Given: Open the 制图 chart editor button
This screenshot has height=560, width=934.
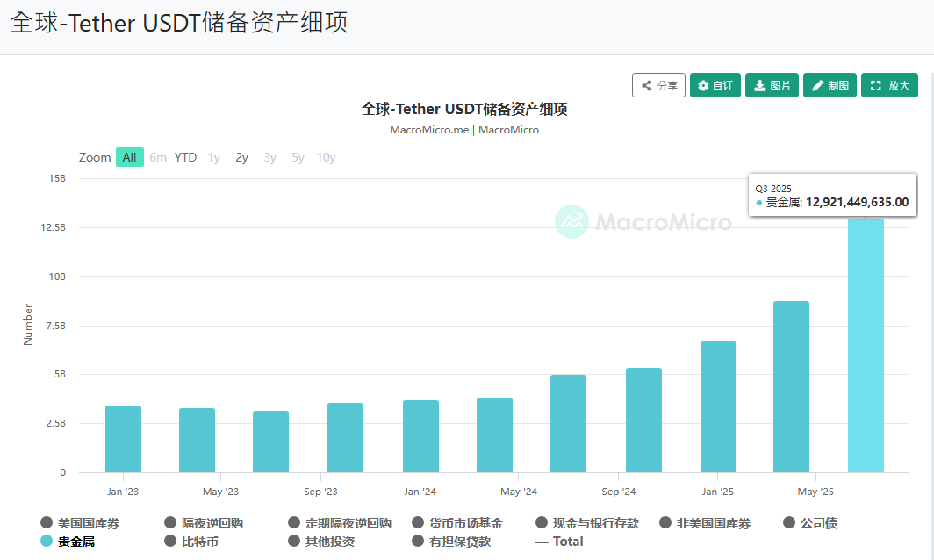Looking at the screenshot, I should (830, 85).
